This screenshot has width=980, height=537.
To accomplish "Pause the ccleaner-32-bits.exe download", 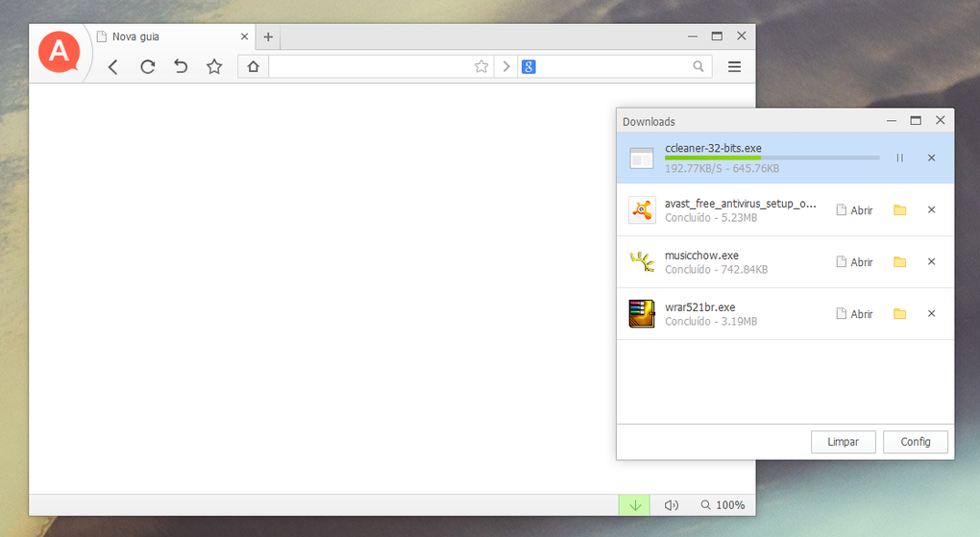I will point(899,159).
